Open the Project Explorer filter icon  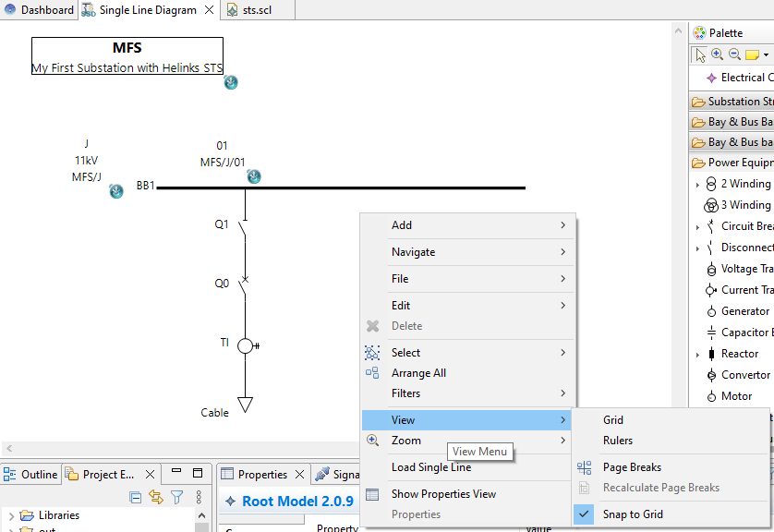point(176,497)
